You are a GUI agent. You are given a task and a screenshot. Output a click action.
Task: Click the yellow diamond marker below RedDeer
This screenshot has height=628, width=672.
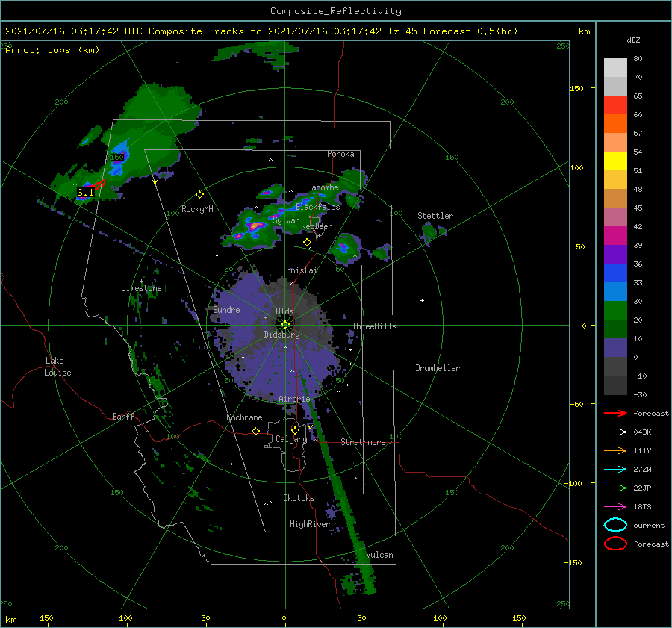[307, 243]
